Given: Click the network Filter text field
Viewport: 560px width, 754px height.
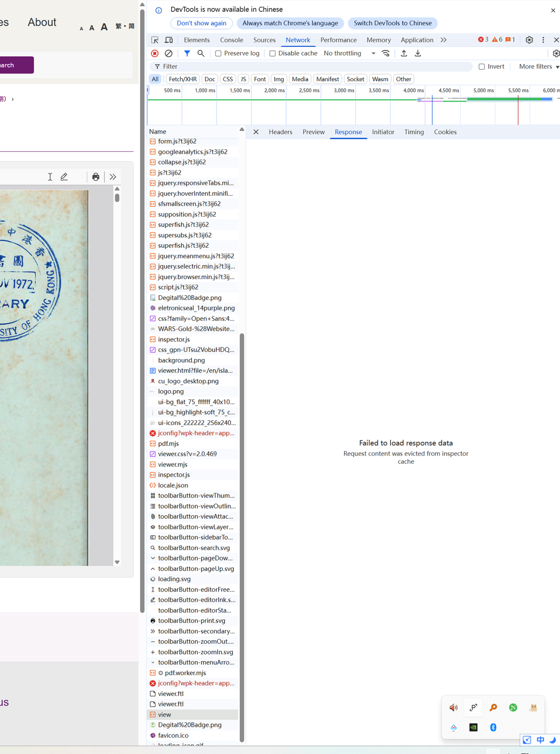Looking at the screenshot, I should click(x=314, y=66).
